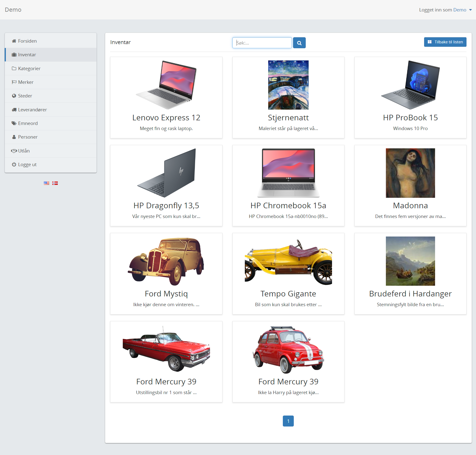The height and width of the screenshot is (455, 476).
Task: Open the Tempo Gigante title
Action: coord(288,294)
